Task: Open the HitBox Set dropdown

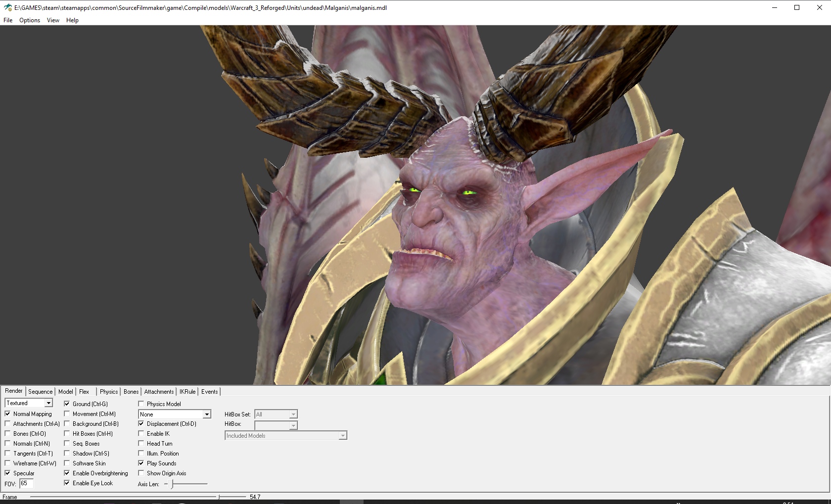Action: click(276, 414)
